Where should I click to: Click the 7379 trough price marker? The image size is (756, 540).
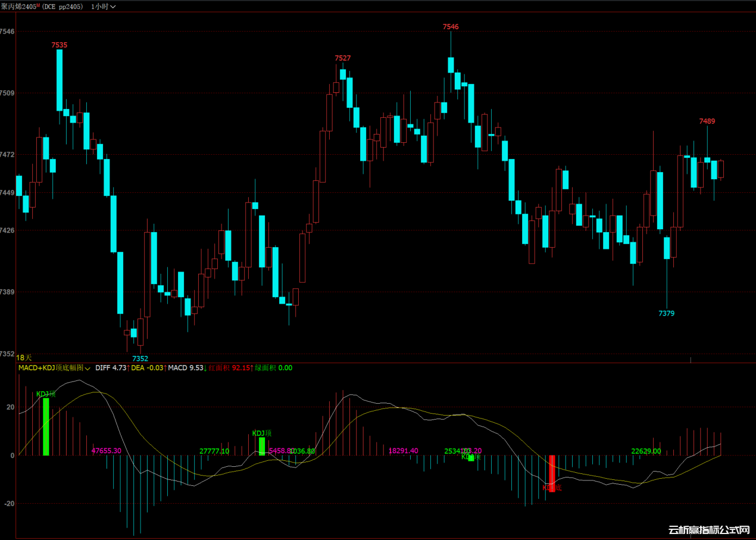coord(667,313)
